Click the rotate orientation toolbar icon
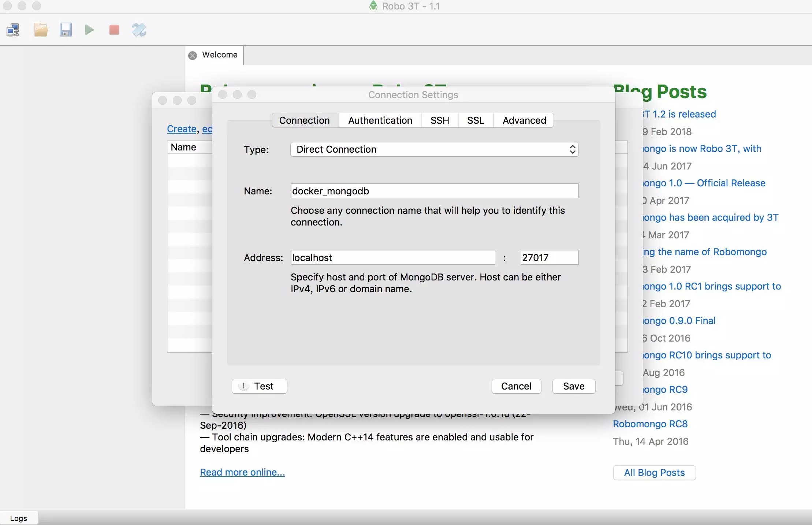812x525 pixels. point(139,30)
